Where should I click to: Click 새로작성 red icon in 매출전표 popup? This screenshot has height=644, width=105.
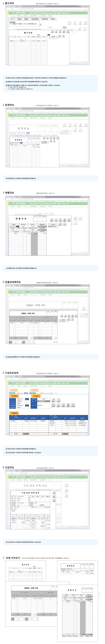[65, 224]
